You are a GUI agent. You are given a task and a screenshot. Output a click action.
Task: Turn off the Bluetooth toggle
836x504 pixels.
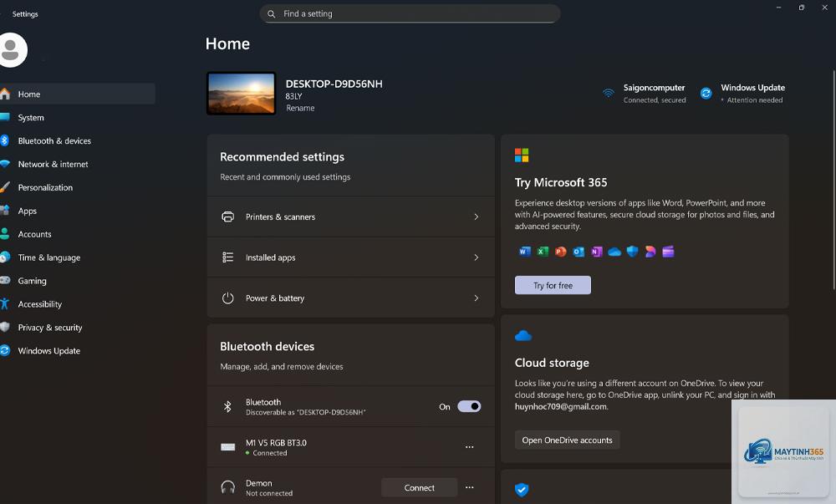(x=469, y=406)
